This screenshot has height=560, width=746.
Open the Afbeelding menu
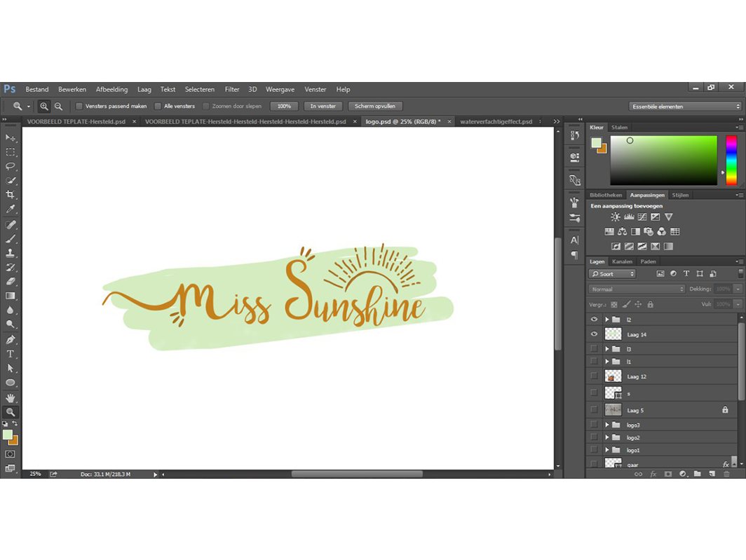[x=111, y=90]
